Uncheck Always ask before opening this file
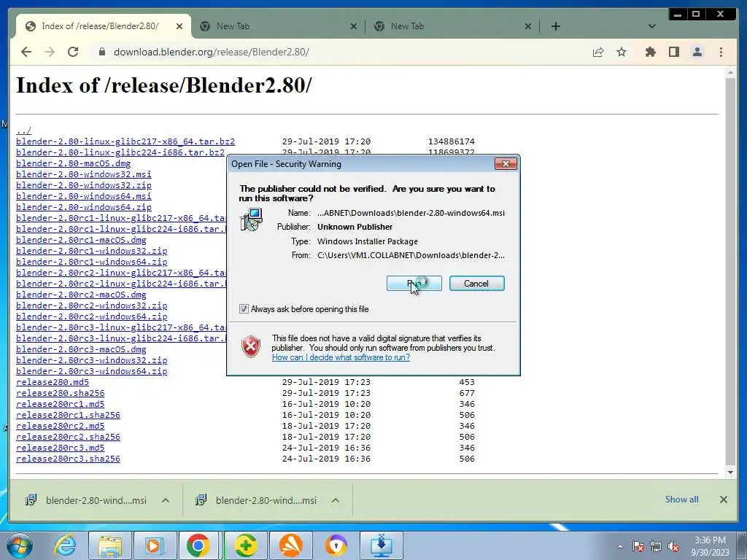Image resolution: width=747 pixels, height=560 pixels. [x=244, y=309]
